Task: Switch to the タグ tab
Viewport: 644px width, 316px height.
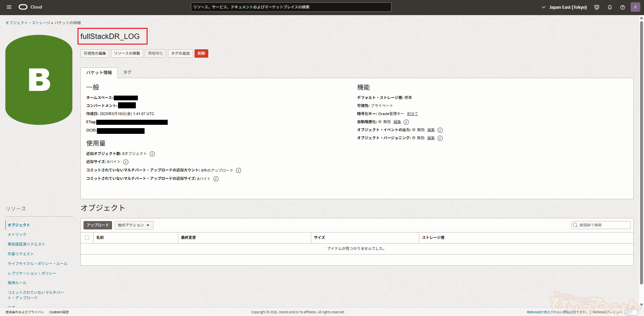Action: [x=127, y=72]
